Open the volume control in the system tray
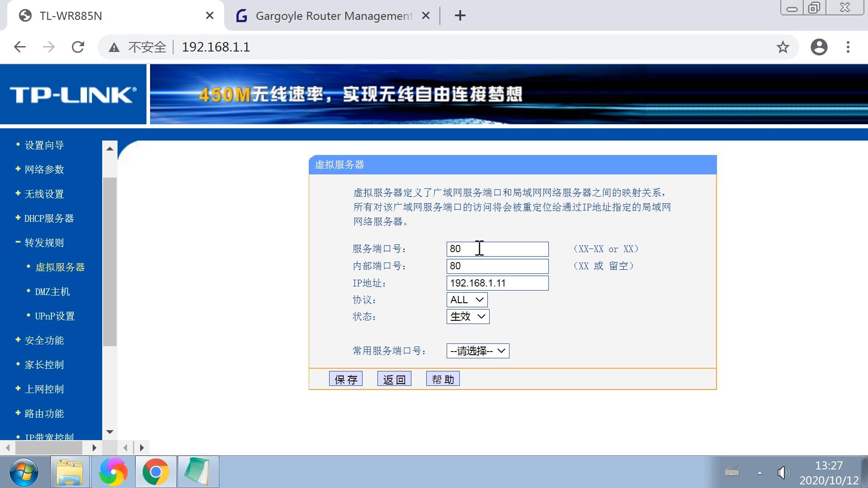This screenshot has width=868, height=488. point(783,473)
